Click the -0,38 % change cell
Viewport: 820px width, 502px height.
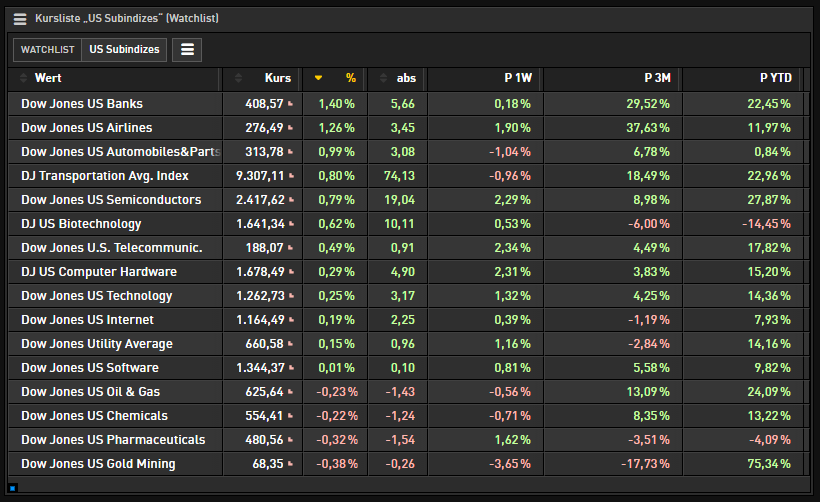[337, 465]
